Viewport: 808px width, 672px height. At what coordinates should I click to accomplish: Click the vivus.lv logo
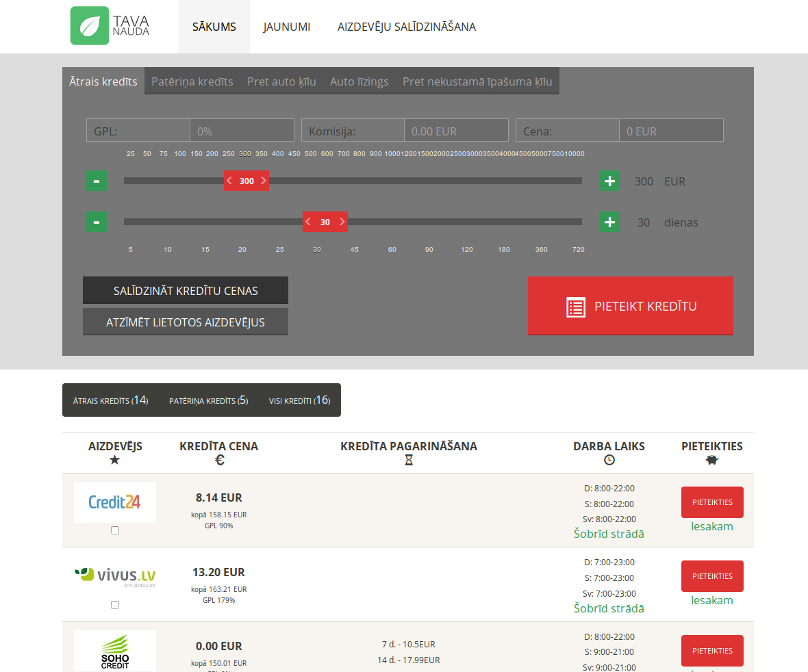click(115, 576)
